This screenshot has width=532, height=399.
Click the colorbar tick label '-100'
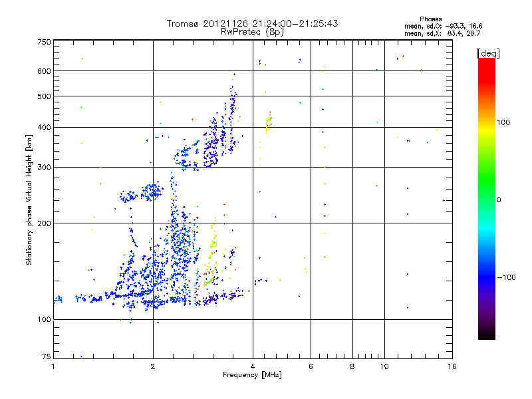tap(506, 277)
